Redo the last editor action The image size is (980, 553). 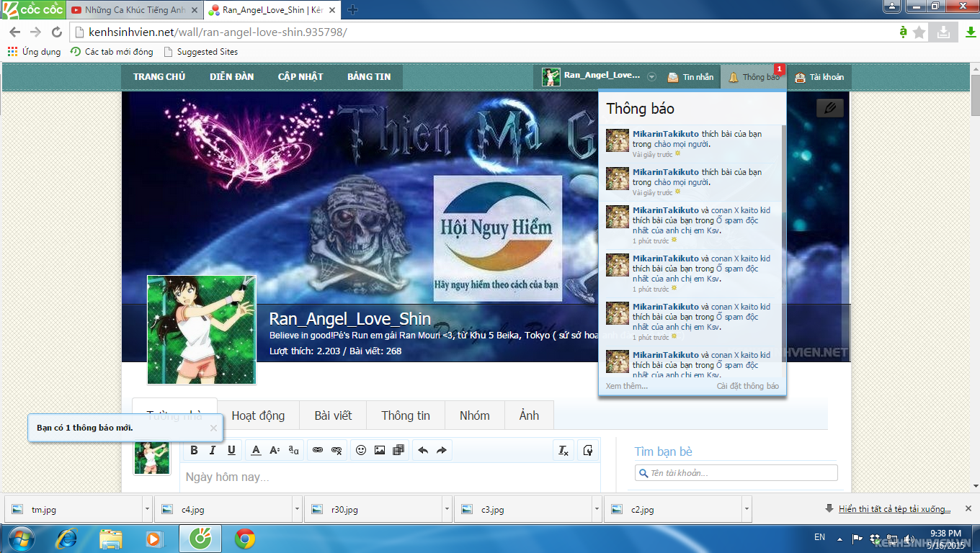coord(442,450)
